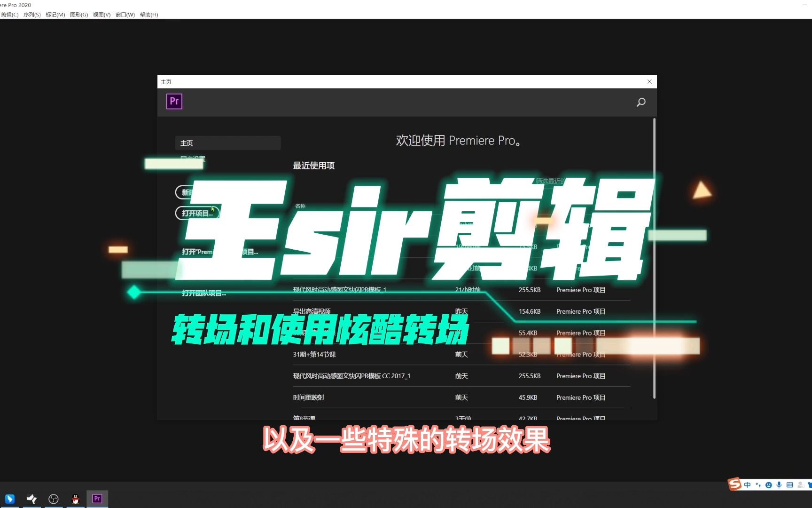The height and width of the screenshot is (508, 812).
Task: Click the 55.4KB size cell
Action: 528,333
